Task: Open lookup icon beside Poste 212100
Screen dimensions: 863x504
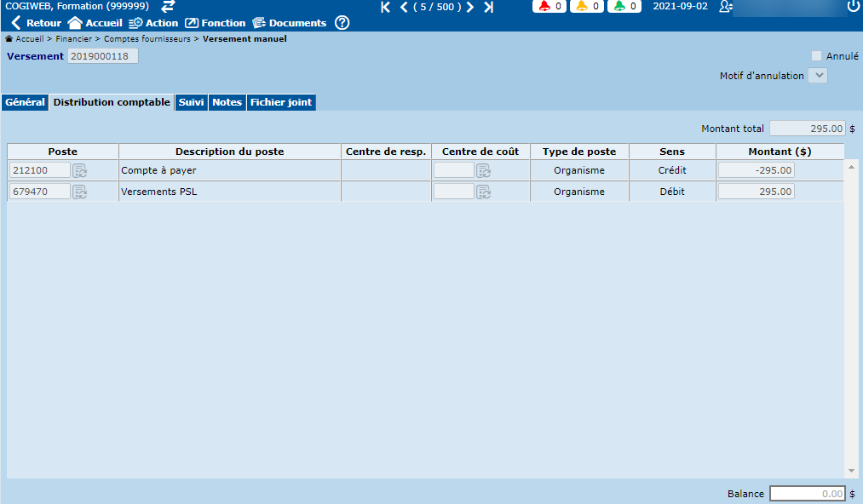Action: pyautogui.click(x=79, y=170)
